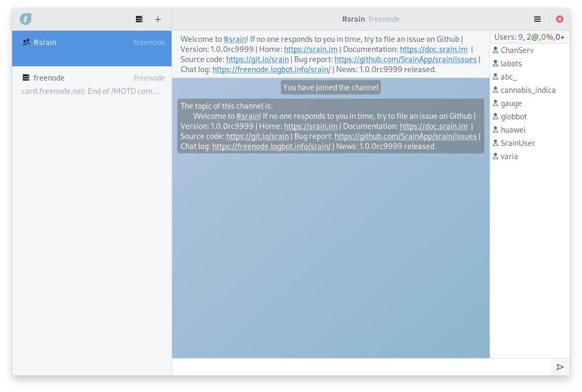Click https://git.io/srain inside the grey topic message
Screen dimensions: 582x392
(257, 136)
